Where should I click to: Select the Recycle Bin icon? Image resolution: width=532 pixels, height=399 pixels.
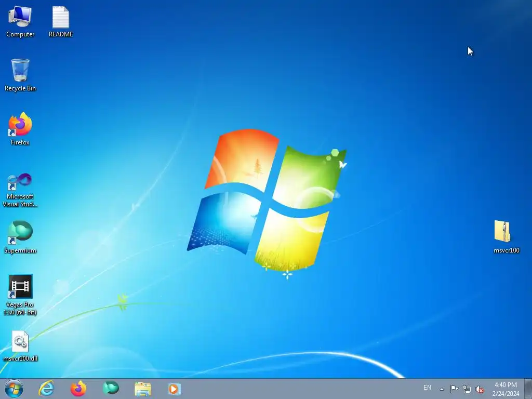point(20,75)
